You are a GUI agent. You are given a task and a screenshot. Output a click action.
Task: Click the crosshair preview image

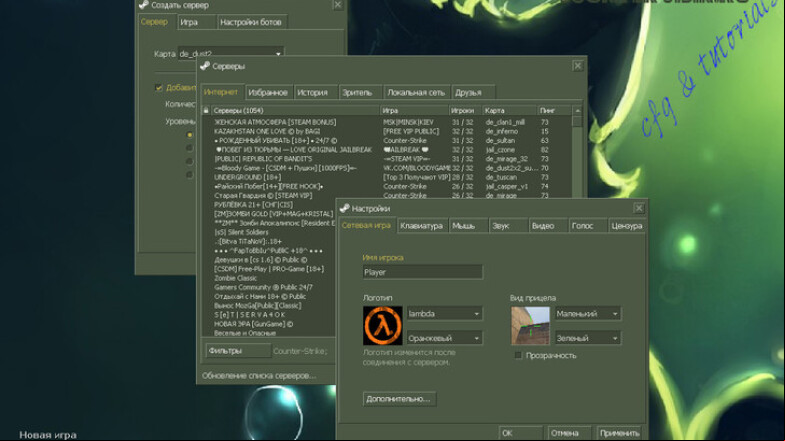tap(530, 326)
